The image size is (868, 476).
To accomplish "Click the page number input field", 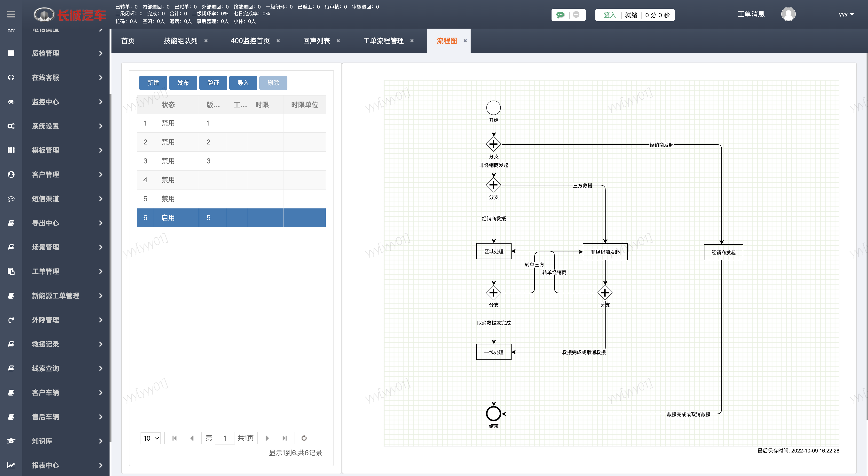I will 225,438.
